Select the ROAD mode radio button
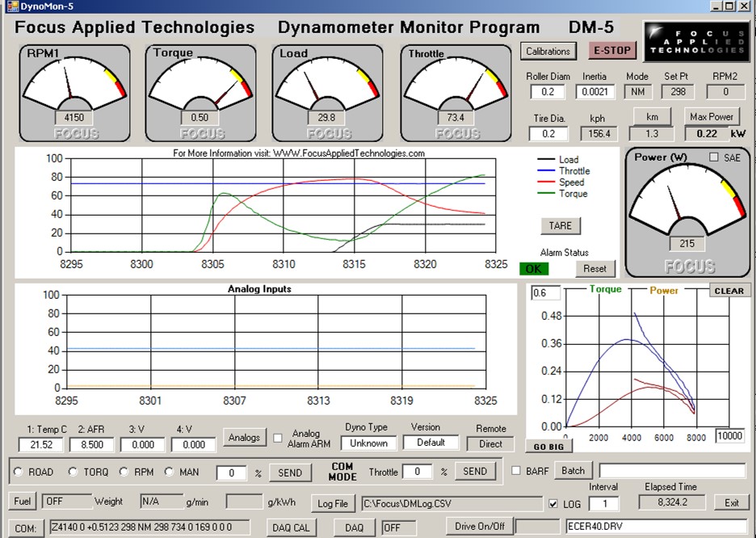The width and height of the screenshot is (756, 538). pyautogui.click(x=19, y=472)
